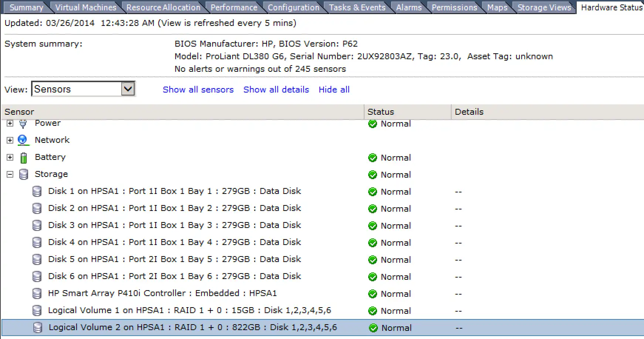Click Disk 5's green status checkmark
644x339 pixels.
(373, 260)
